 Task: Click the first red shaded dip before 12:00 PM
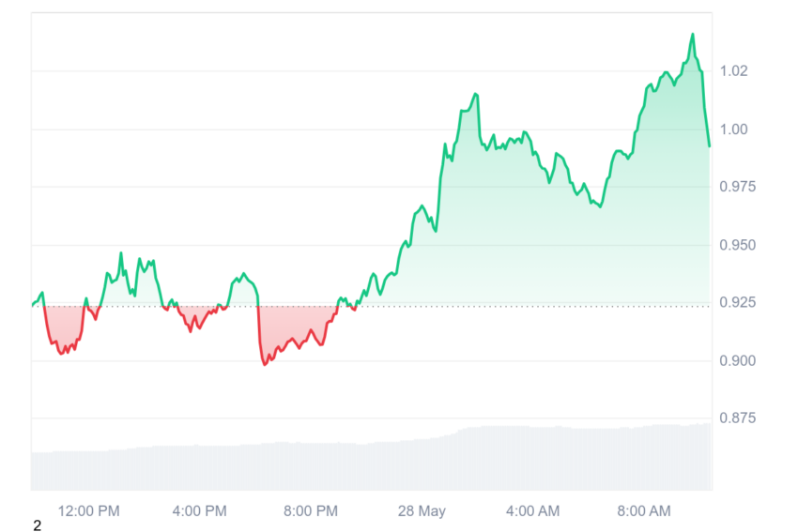pos(64,330)
